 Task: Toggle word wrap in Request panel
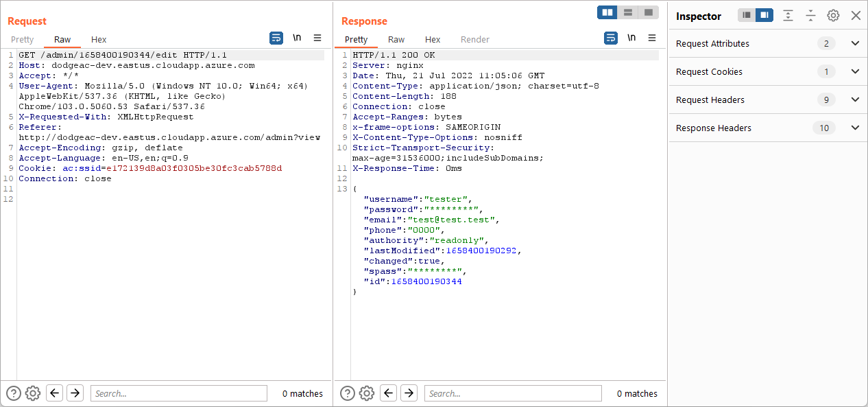click(x=276, y=38)
